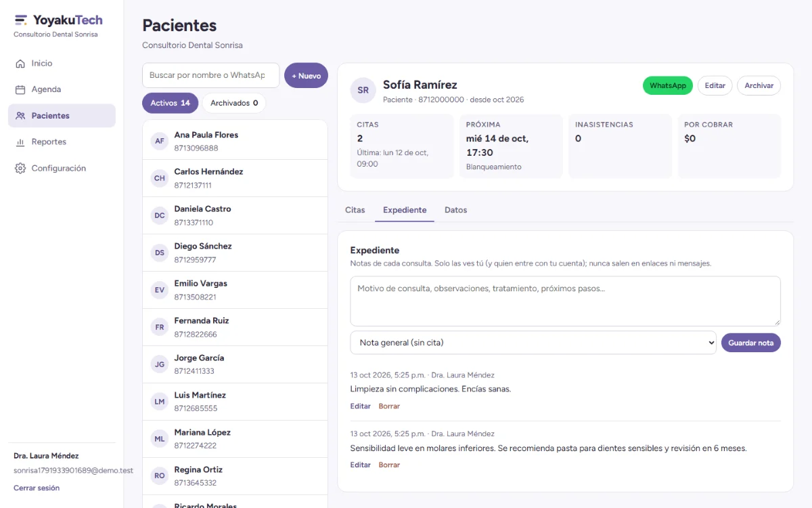Click the CITAS 2 stat card
This screenshot has width=812, height=508.
click(x=402, y=146)
